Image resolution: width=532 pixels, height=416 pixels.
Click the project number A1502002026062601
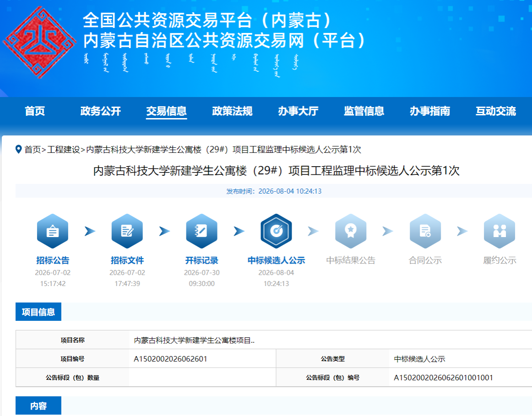coord(170,359)
